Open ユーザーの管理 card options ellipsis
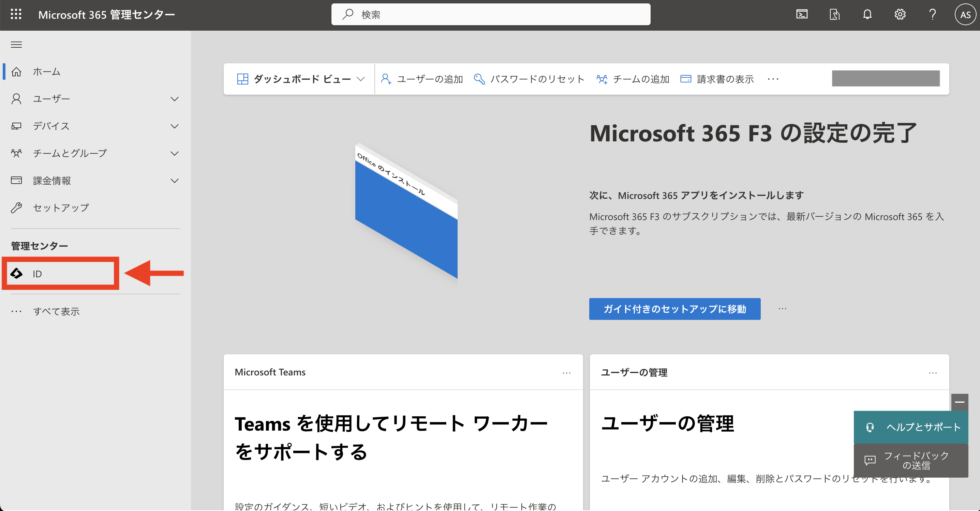Image resolution: width=980 pixels, height=511 pixels. (933, 373)
